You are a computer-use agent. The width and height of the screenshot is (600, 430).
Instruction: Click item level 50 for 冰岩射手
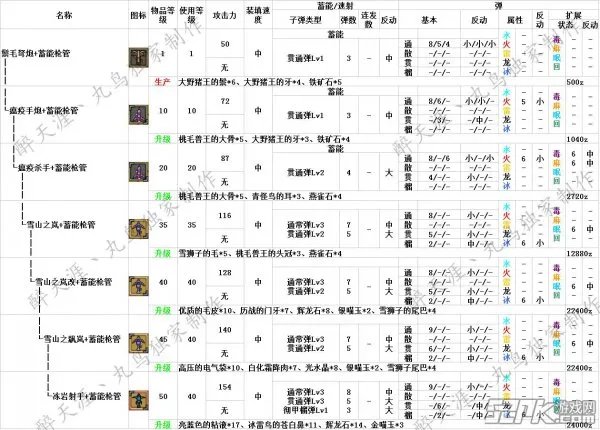pos(163,396)
